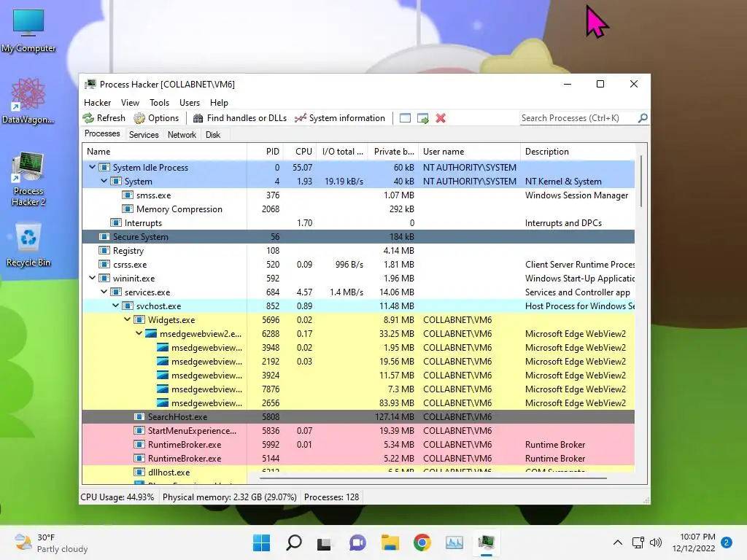Click the My Computer desktop icon
This screenshot has width=747, height=560.
coord(28,31)
